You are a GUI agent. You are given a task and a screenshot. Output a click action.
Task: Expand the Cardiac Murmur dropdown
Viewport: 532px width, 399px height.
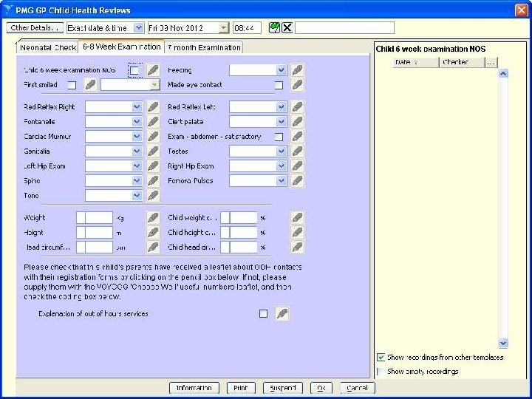tap(137, 137)
